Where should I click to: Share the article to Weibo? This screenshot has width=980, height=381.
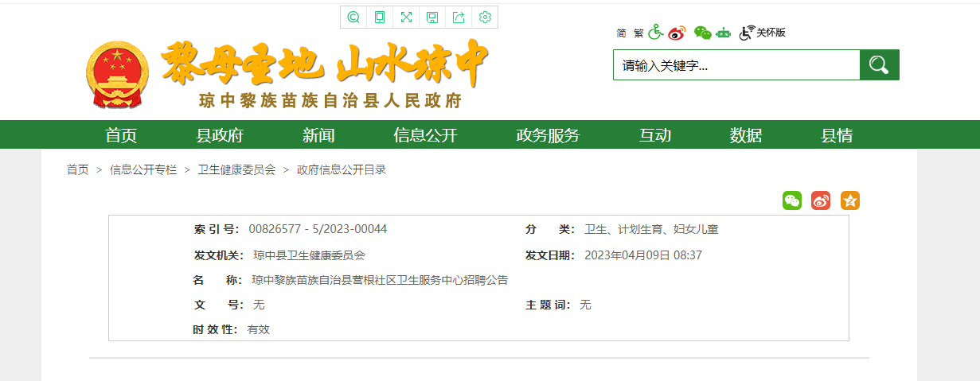821,200
